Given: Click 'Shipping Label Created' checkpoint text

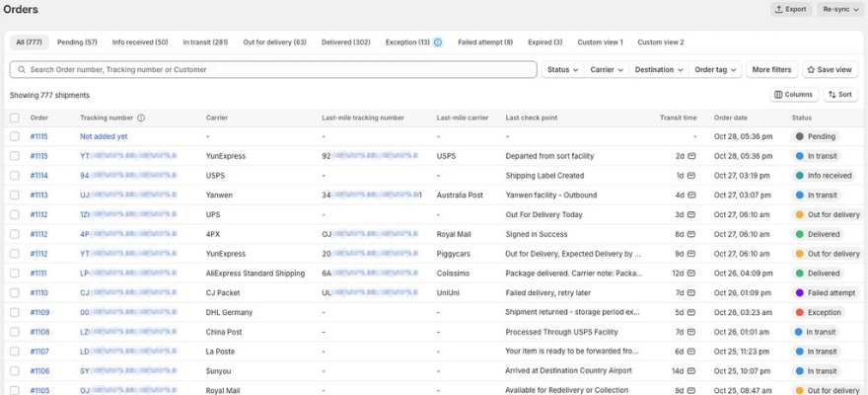Looking at the screenshot, I should click(x=544, y=176).
